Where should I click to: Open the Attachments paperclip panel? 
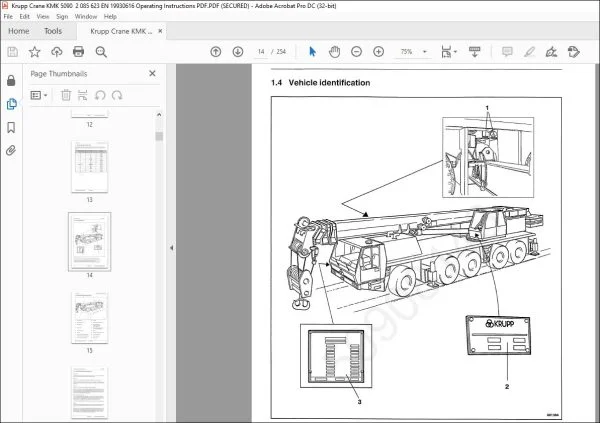tap(11, 151)
